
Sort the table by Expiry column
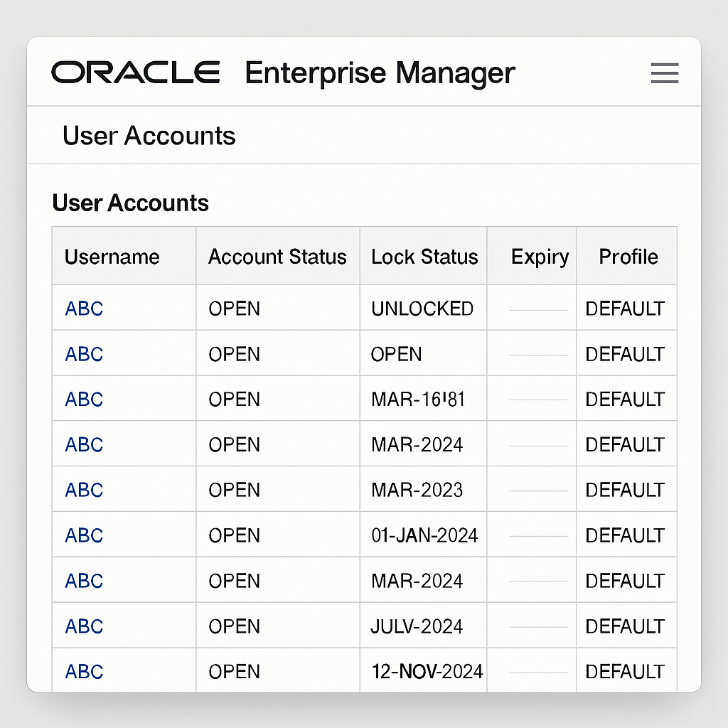point(540,256)
